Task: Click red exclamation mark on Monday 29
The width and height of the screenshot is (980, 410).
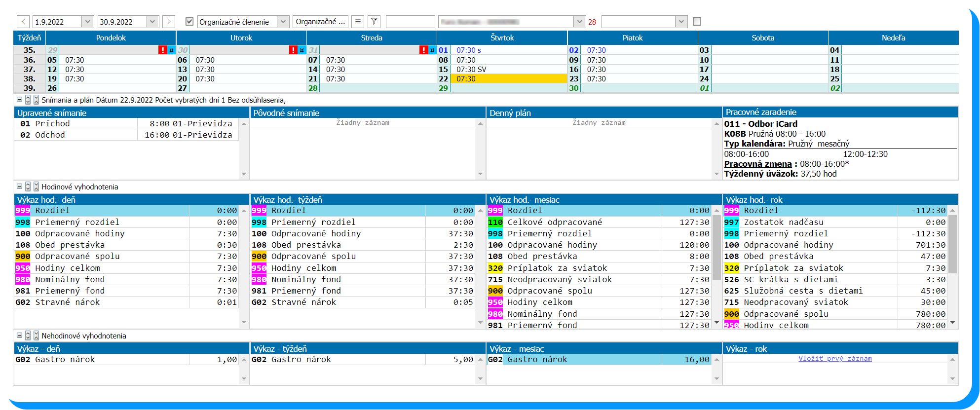Action: [x=163, y=50]
